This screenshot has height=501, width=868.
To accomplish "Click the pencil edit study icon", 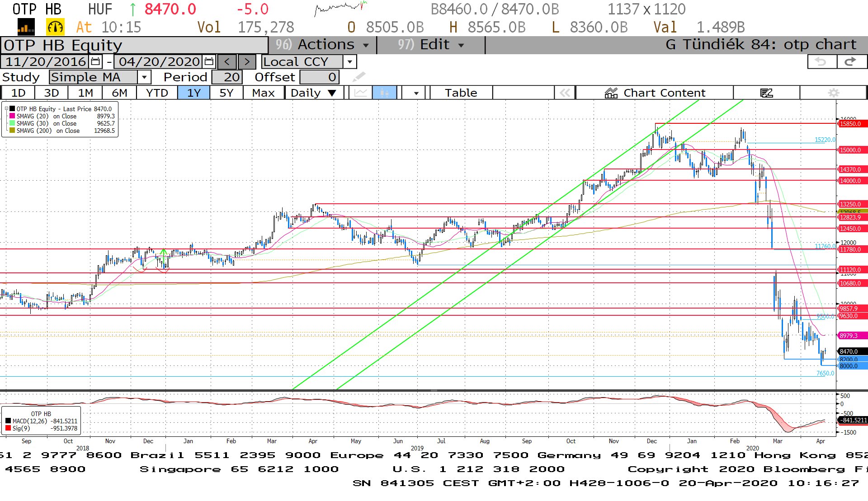I will [x=359, y=77].
